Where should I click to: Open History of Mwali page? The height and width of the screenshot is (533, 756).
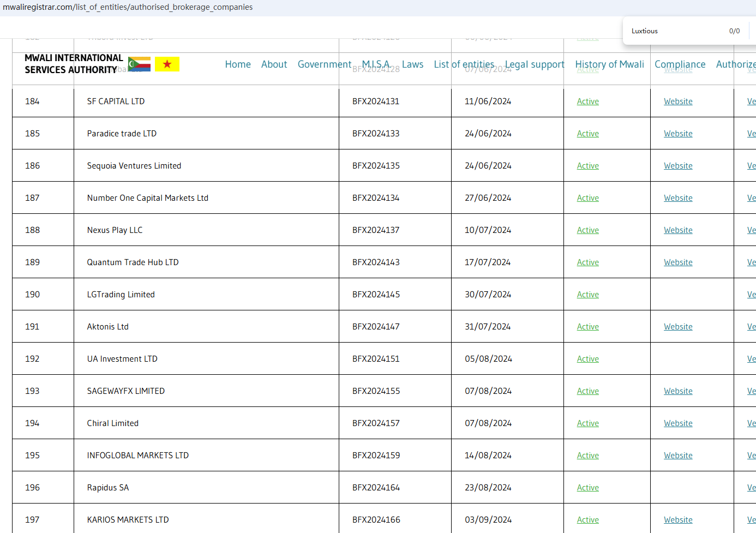(x=609, y=64)
